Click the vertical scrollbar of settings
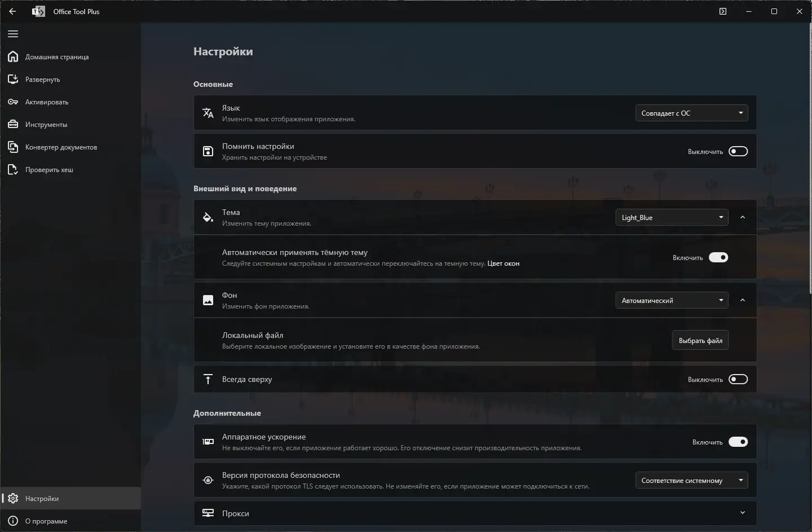The height and width of the screenshot is (532, 812). 809,158
